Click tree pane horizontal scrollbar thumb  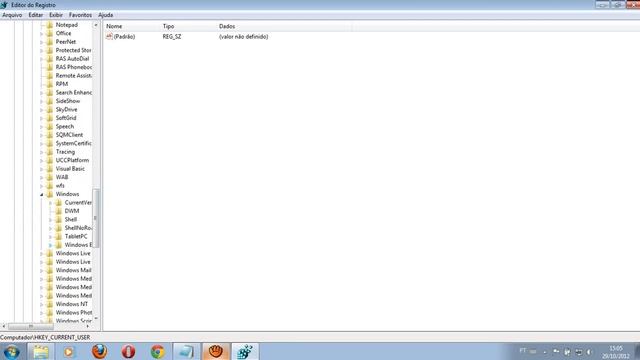point(31,326)
